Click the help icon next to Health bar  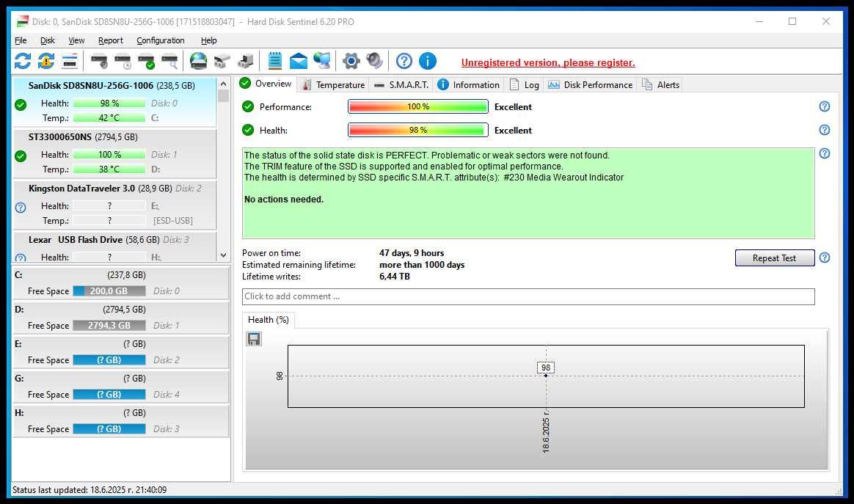coord(825,130)
